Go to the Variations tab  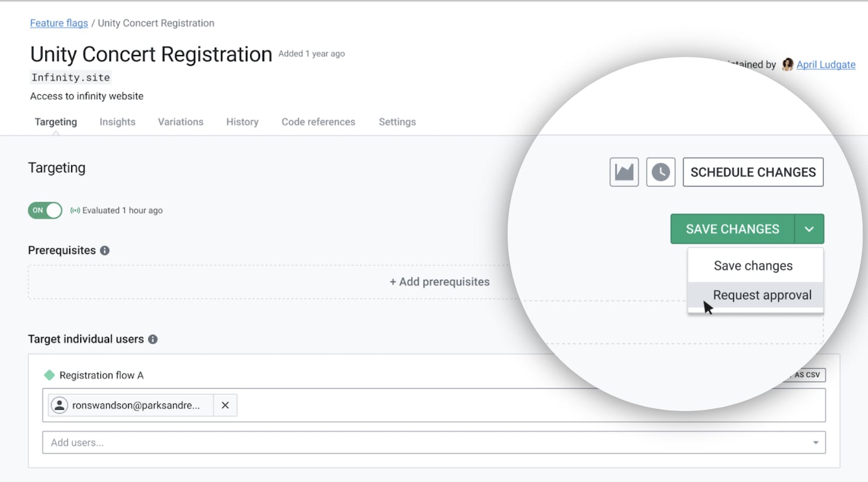(x=181, y=122)
